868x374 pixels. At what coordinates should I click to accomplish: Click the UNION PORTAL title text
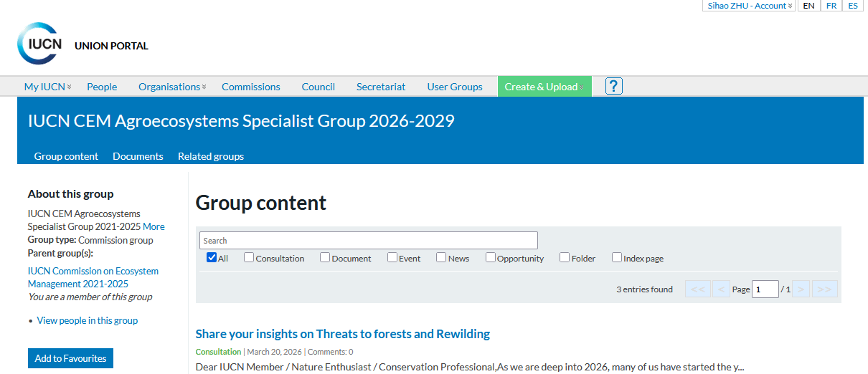click(111, 46)
